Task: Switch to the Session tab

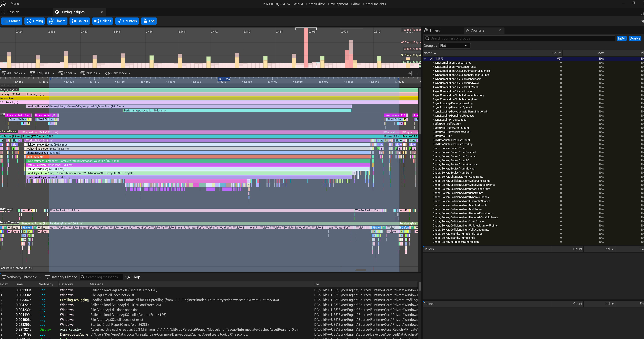Action: (13, 12)
